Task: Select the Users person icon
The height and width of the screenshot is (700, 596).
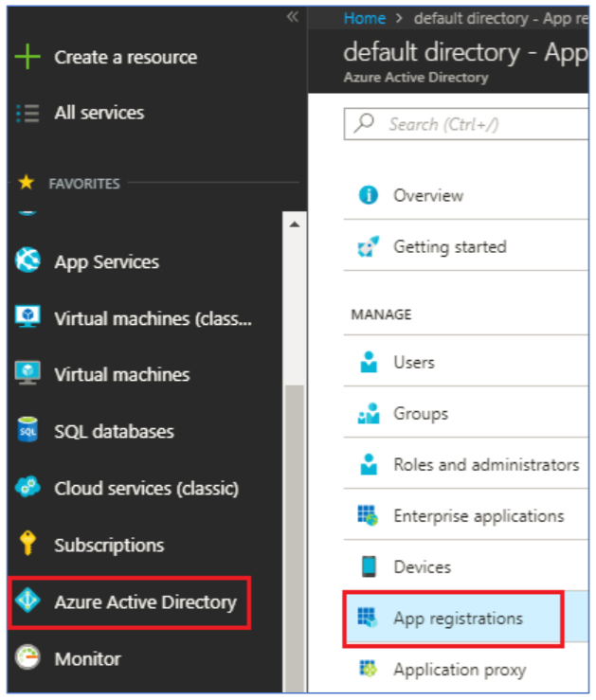Action: [x=369, y=362]
